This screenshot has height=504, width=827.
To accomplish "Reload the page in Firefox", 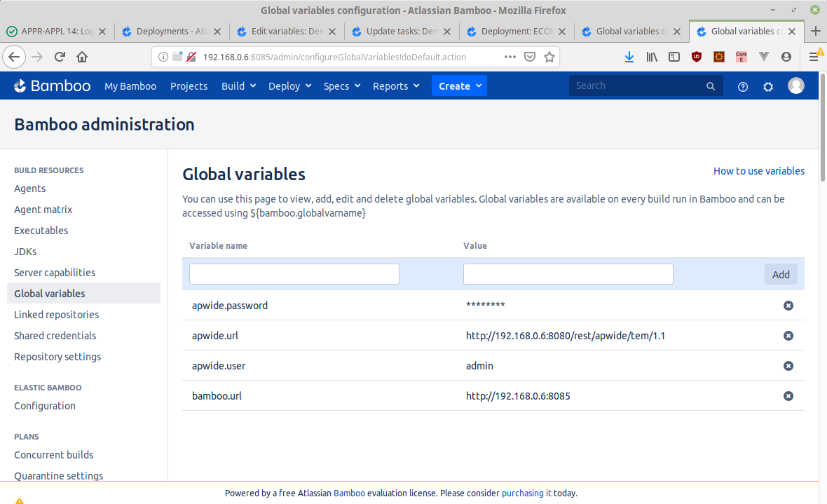I will (x=60, y=57).
